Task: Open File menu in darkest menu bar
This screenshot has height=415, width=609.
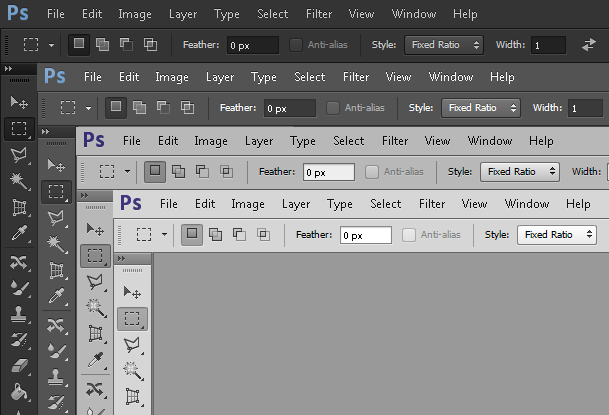Action: coord(56,14)
